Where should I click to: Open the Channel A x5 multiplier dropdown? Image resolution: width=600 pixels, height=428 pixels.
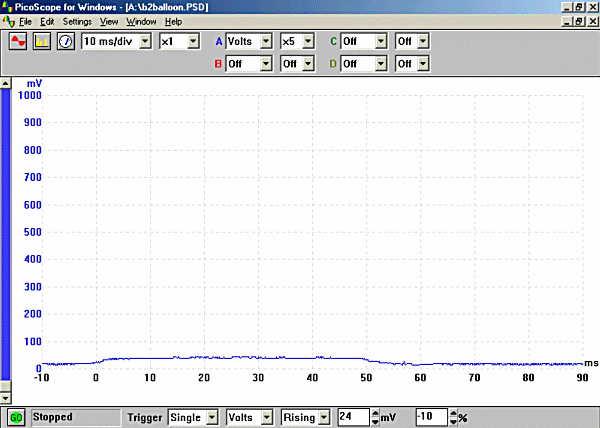point(308,42)
